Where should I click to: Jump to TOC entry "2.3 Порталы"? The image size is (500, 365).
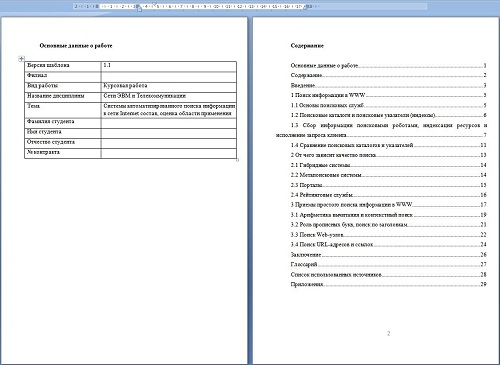point(388,185)
